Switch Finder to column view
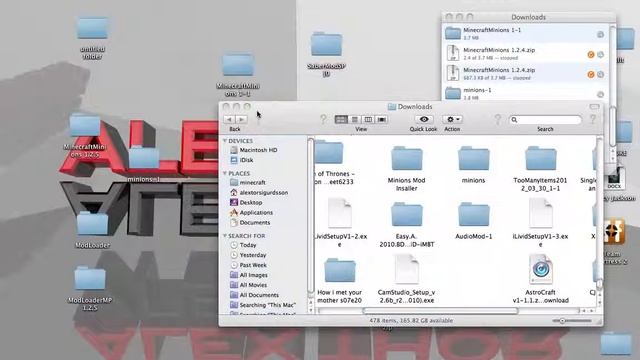 pos(368,119)
